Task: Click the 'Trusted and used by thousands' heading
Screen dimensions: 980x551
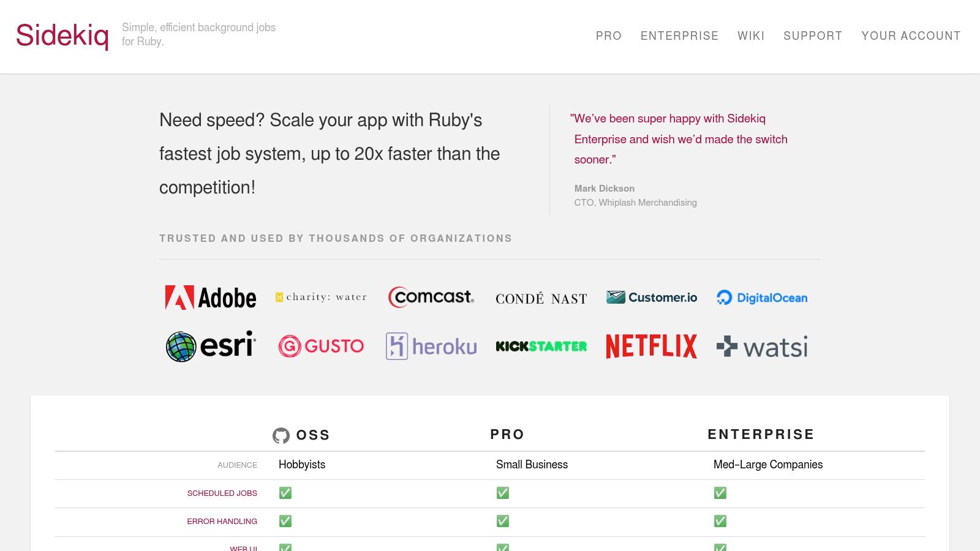Action: (x=336, y=238)
